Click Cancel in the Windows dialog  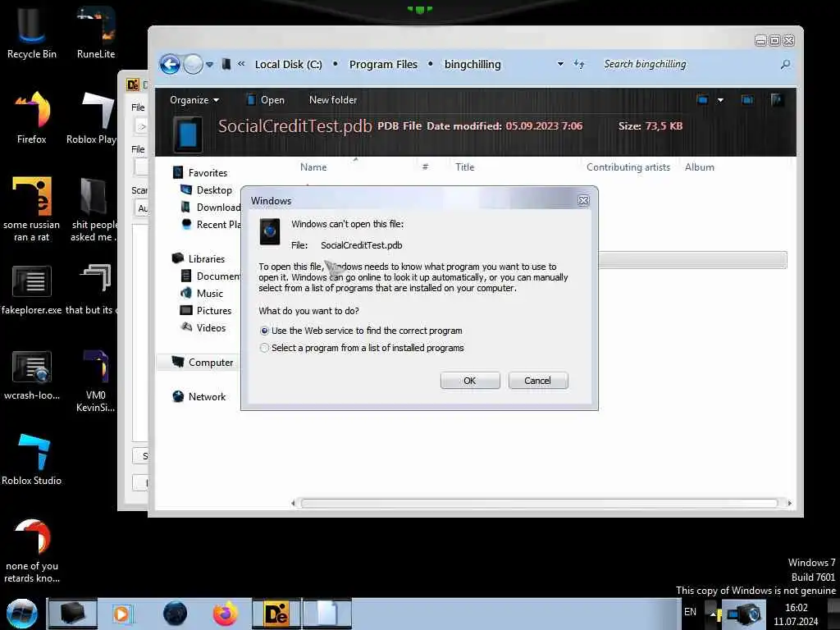(x=538, y=381)
